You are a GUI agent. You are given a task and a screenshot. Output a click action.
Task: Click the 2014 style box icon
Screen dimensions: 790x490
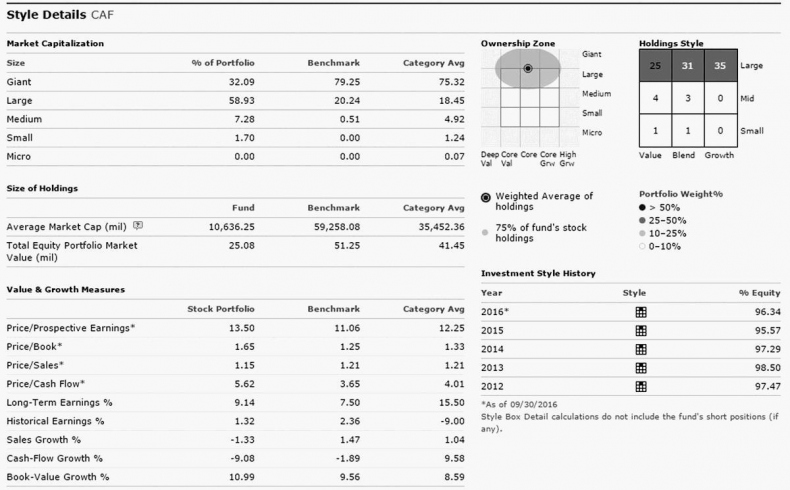point(641,349)
